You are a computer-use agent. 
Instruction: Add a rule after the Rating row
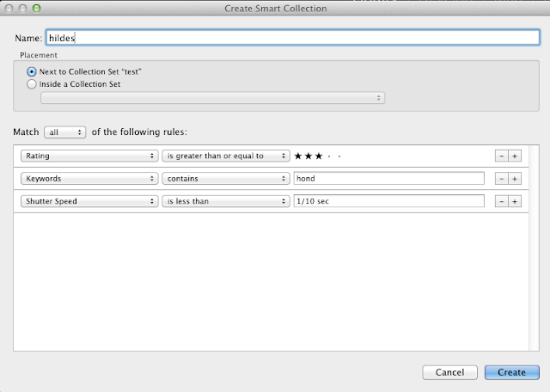click(x=515, y=156)
